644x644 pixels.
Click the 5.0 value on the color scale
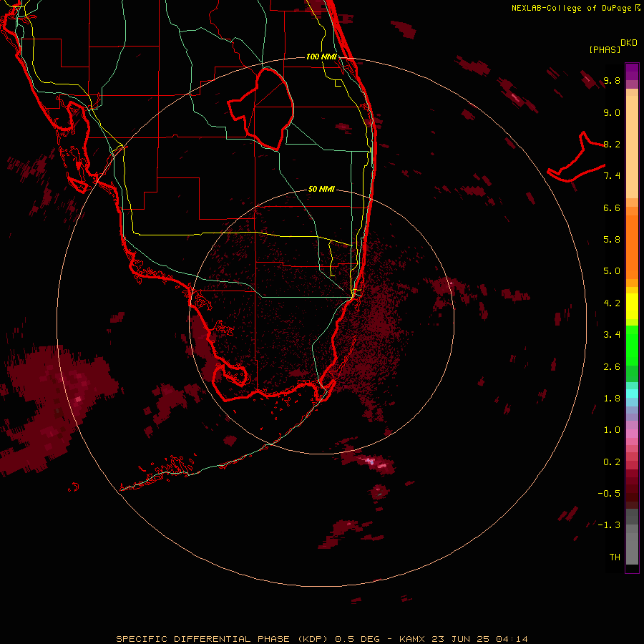612,271
